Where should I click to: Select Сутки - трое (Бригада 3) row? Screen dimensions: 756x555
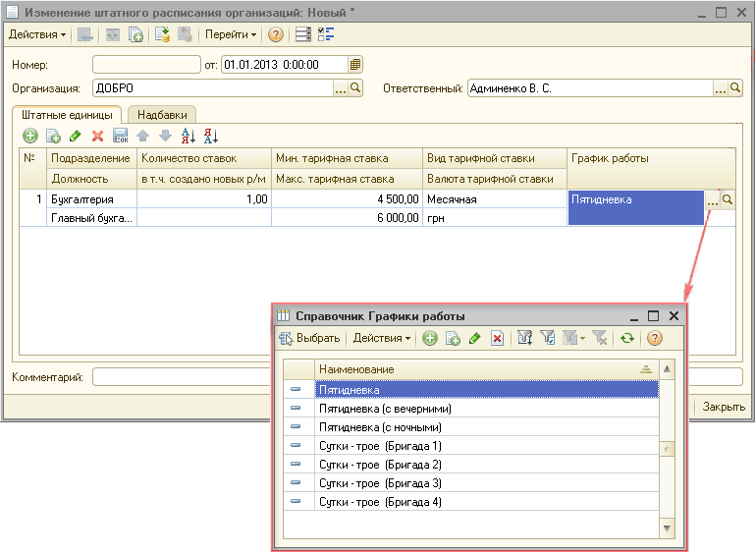click(x=486, y=483)
